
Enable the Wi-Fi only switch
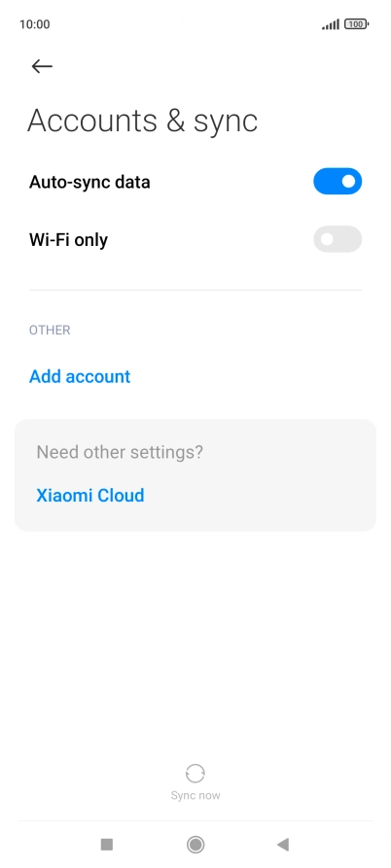[338, 239]
